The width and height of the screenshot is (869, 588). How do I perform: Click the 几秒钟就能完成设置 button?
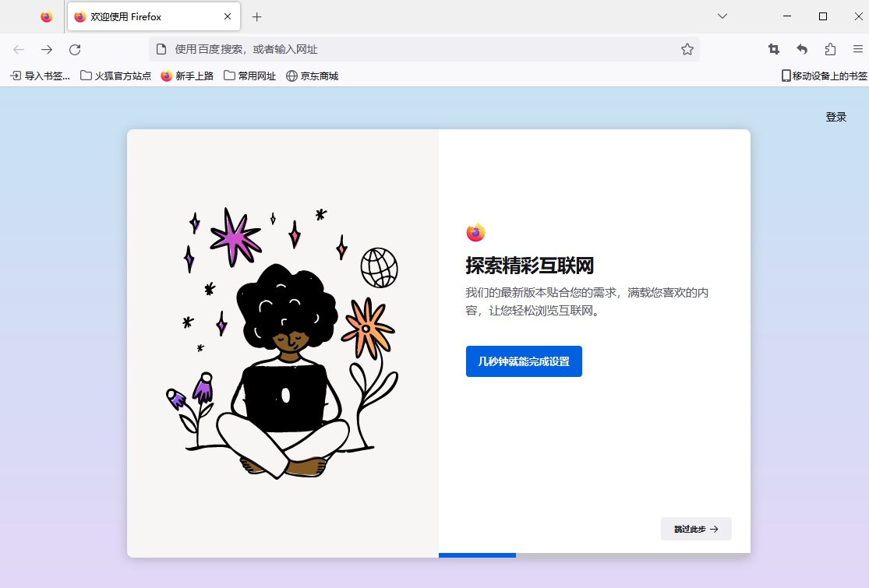(x=524, y=361)
